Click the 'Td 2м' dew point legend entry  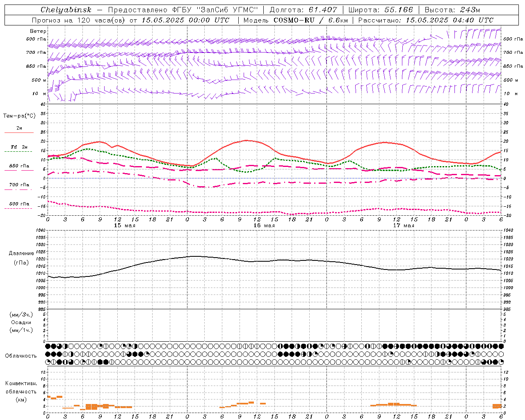pos(19,147)
